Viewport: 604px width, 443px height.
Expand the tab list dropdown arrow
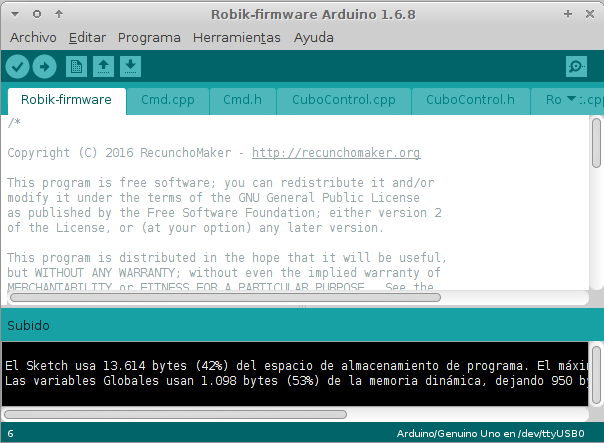click(x=571, y=99)
